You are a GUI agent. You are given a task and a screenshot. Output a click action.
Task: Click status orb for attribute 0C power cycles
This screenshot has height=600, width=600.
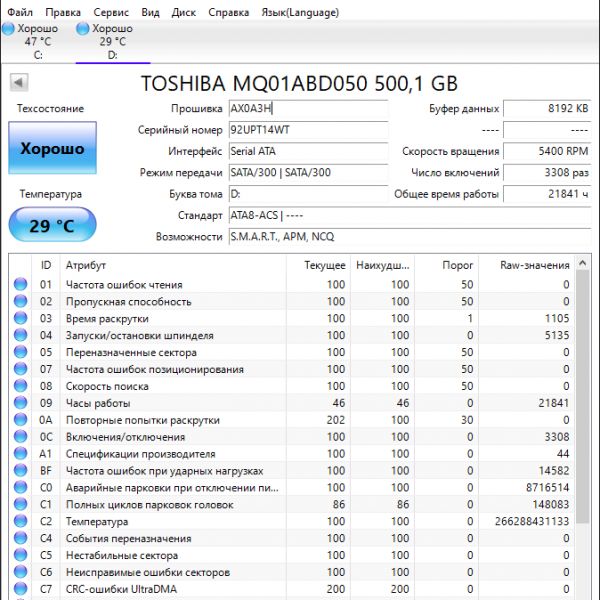pyautogui.click(x=20, y=437)
